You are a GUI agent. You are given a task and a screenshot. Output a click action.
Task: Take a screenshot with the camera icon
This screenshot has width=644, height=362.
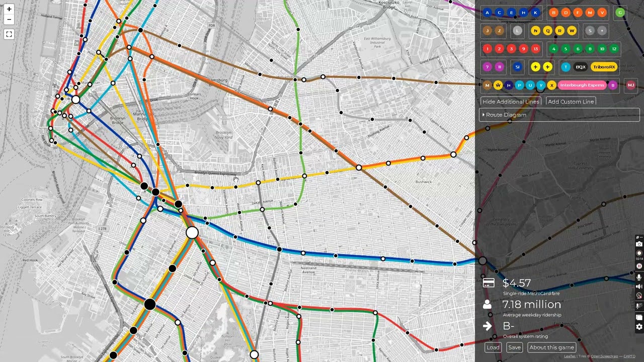click(x=639, y=244)
